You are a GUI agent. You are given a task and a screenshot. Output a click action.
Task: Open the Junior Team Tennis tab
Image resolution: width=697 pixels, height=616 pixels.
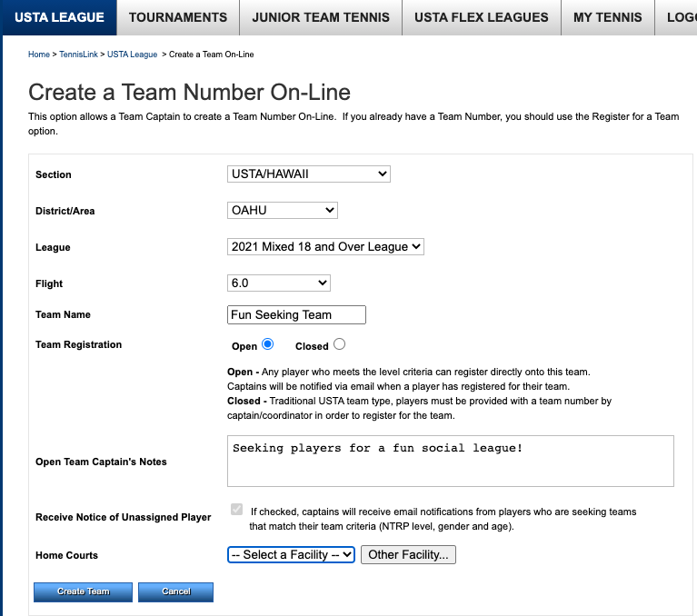[x=321, y=17]
